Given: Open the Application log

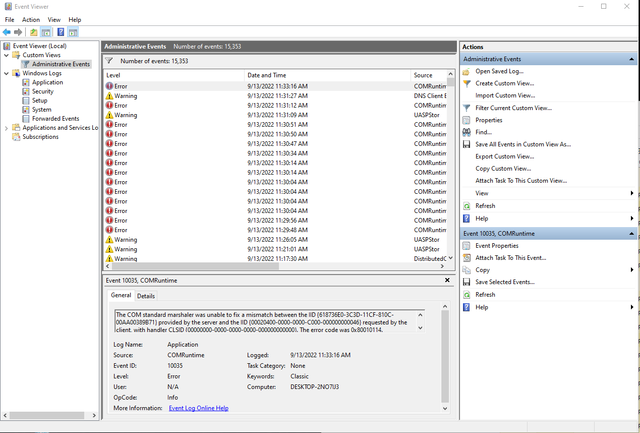Looking at the screenshot, I should tap(47, 82).
